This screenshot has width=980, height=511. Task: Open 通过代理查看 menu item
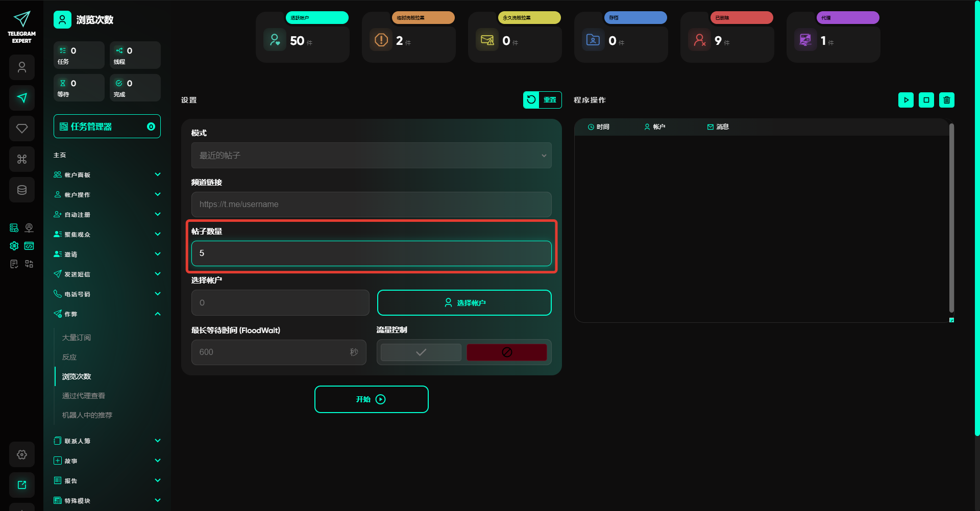84,396
